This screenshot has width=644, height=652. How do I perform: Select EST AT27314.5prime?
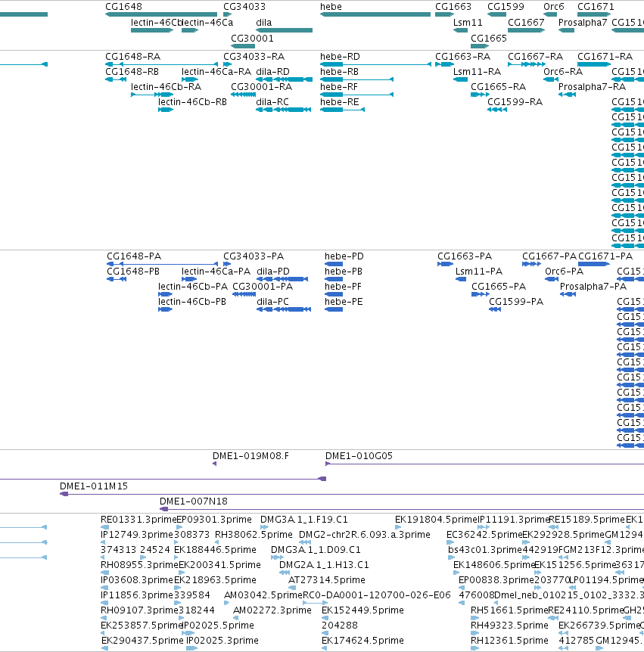327,579
